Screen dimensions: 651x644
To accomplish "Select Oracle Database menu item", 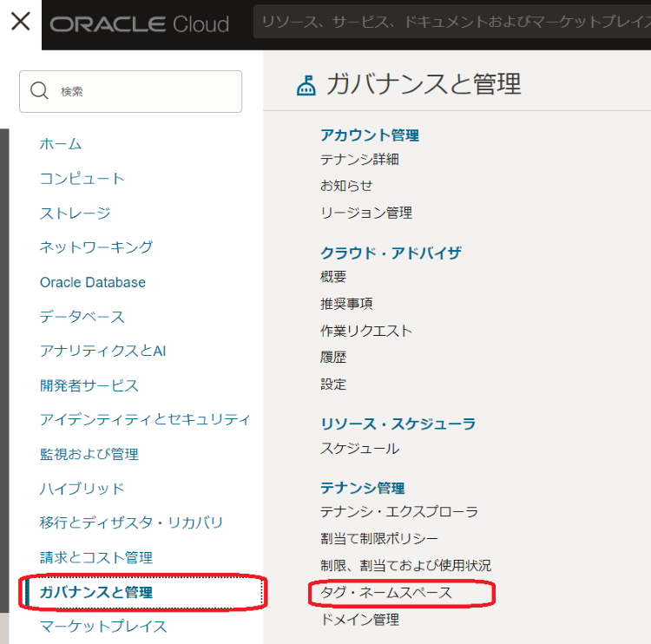I will (93, 282).
